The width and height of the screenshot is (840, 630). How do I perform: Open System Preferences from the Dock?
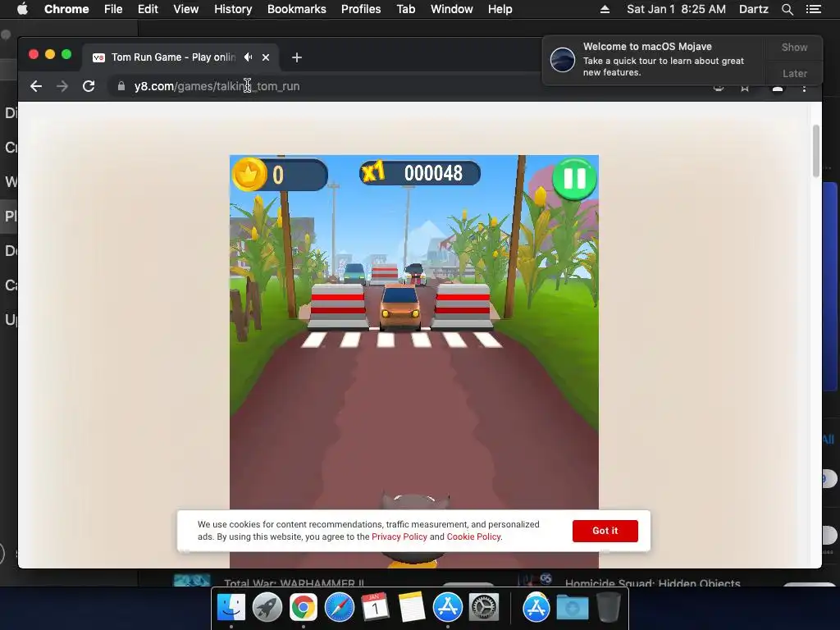[x=484, y=608]
